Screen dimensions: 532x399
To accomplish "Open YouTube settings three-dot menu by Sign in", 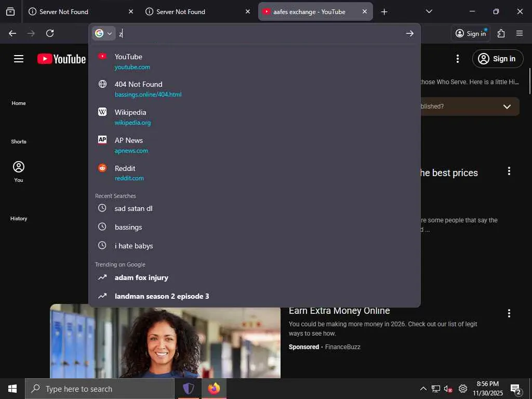I will 458,59.
